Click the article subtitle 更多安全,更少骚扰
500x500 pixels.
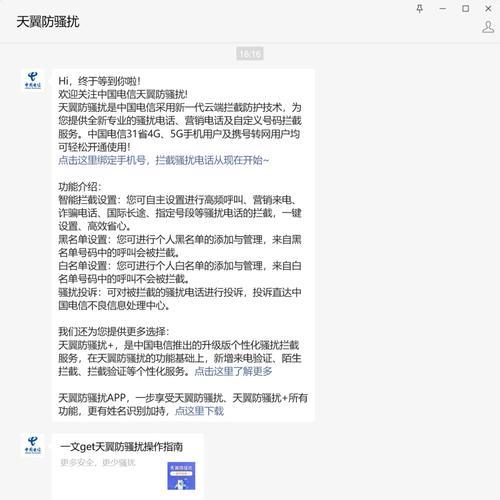[x=98, y=462]
